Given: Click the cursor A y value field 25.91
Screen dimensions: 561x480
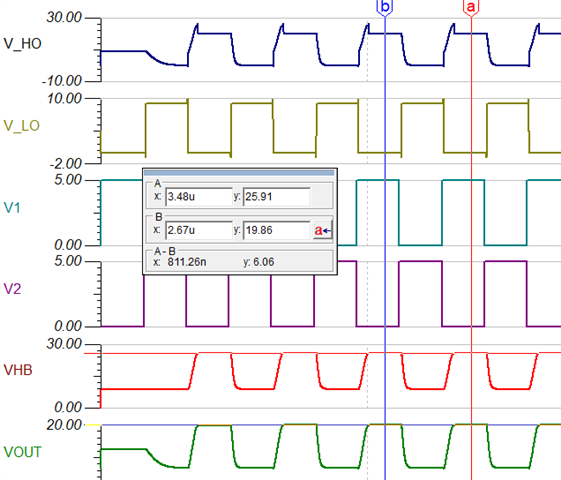Looking at the screenshot, I should (277, 197).
